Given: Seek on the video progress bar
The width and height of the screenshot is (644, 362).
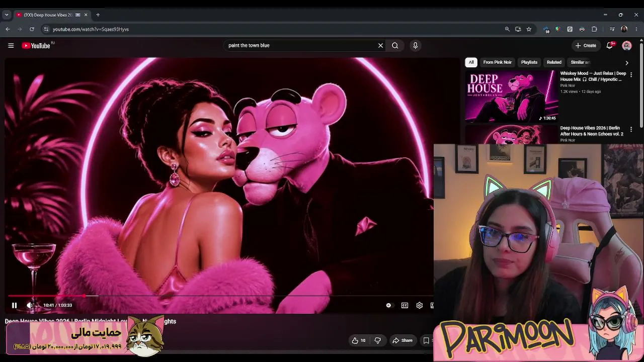Looking at the screenshot, I should pos(220,296).
